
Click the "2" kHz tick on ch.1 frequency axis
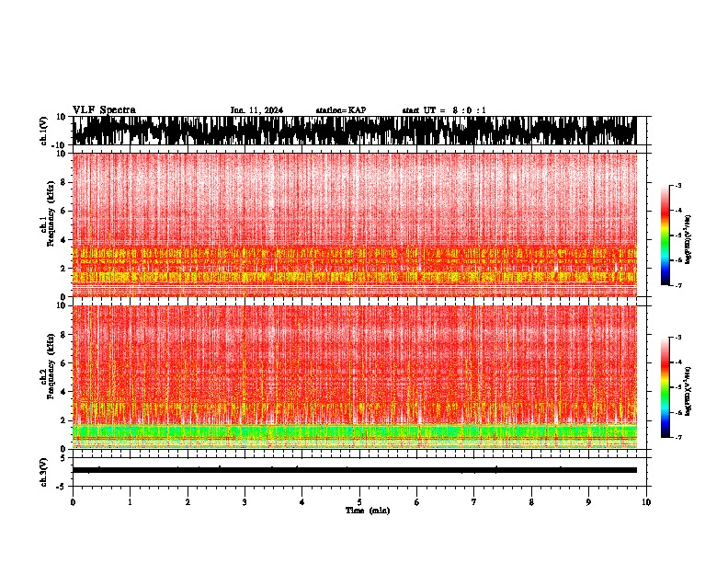pos(63,269)
